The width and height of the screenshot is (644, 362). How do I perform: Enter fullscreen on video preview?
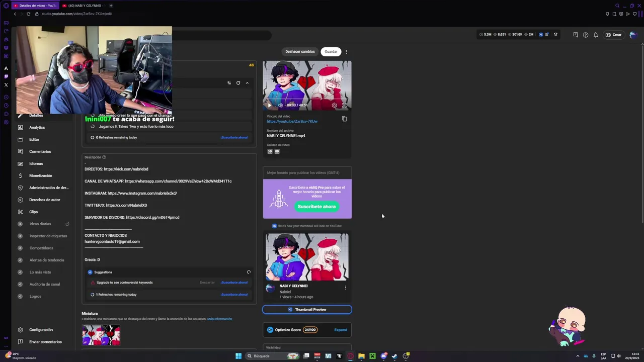pyautogui.click(x=345, y=105)
